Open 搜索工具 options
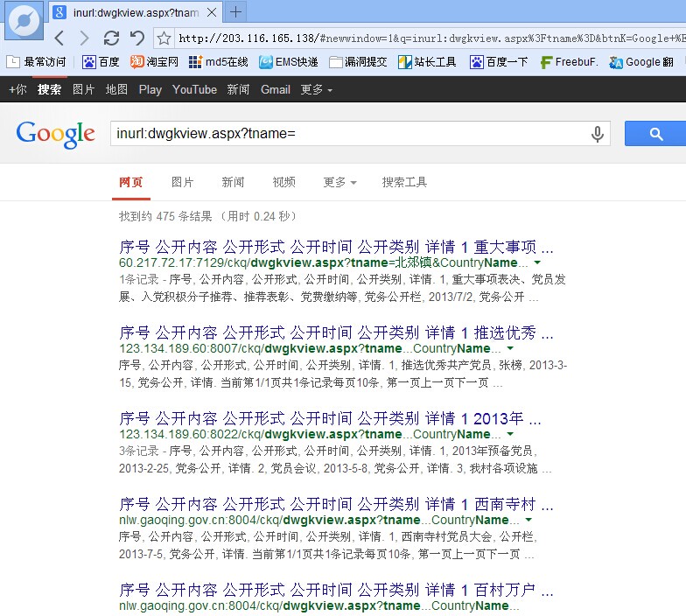The height and width of the screenshot is (616, 686). click(x=404, y=182)
